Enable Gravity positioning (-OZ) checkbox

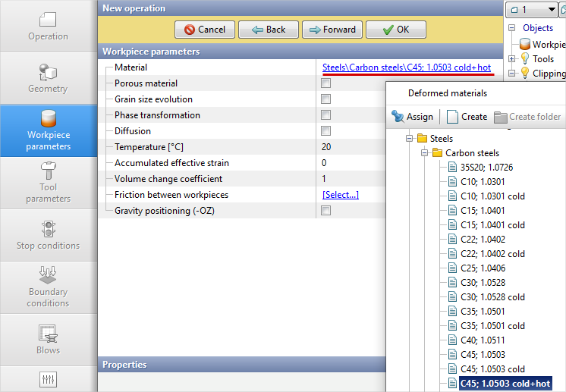click(x=325, y=211)
